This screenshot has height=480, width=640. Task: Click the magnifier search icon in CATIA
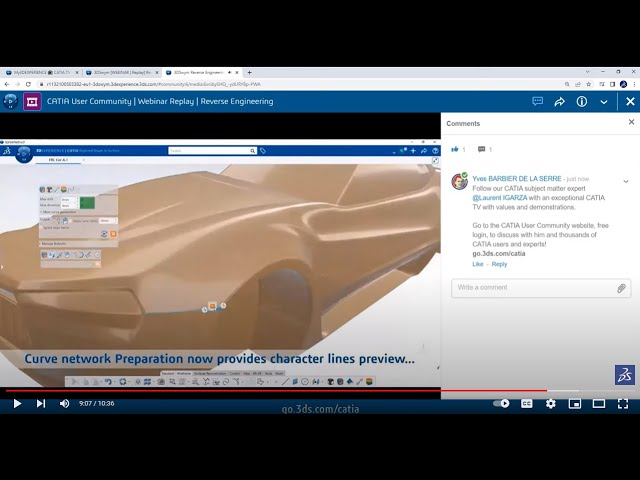pyautogui.click(x=253, y=151)
